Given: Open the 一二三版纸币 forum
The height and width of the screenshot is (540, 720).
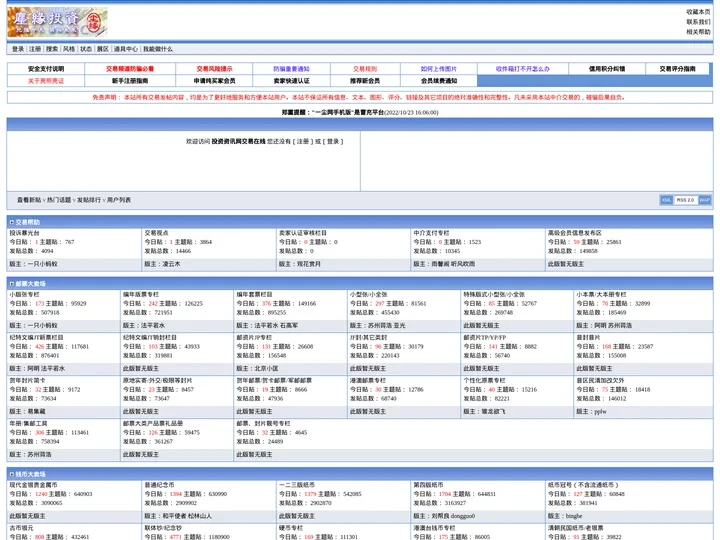Looking at the screenshot, I should pyautogui.click(x=297, y=485).
